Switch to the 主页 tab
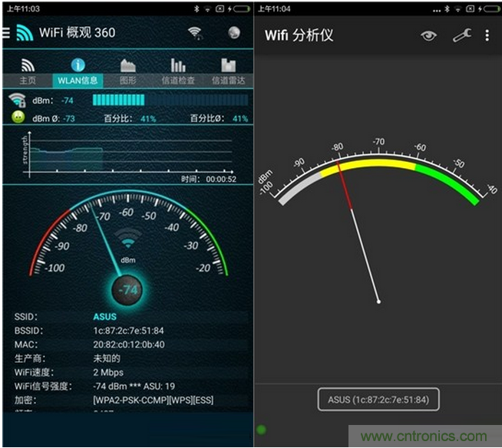Image resolution: width=502 pixels, height=448 pixels. tap(28, 71)
